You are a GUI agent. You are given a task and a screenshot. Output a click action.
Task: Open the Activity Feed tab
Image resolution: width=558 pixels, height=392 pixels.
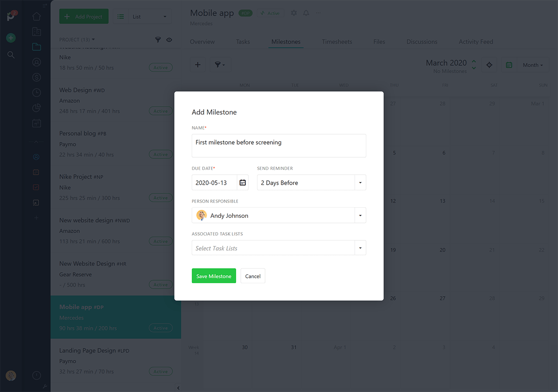[476, 42]
